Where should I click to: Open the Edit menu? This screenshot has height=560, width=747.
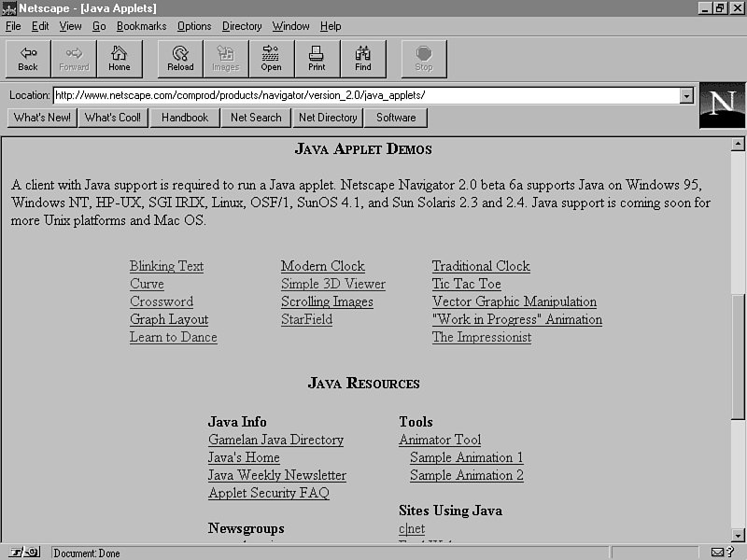tap(40, 26)
